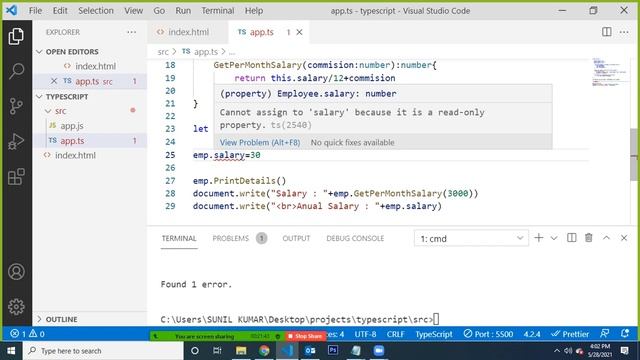
Task: Open Task View from the taskbar
Action: (217, 351)
